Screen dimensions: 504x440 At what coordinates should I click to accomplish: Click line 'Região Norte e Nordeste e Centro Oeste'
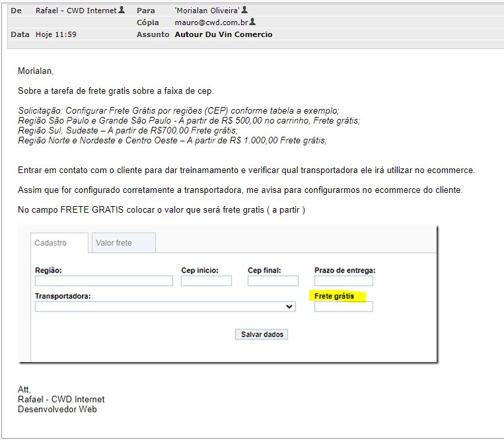(x=172, y=141)
